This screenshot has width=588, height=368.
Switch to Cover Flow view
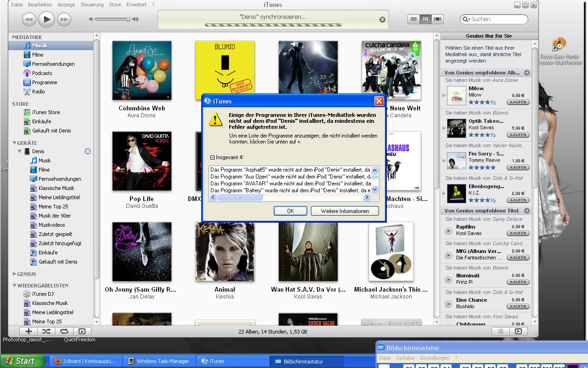pyautogui.click(x=437, y=19)
